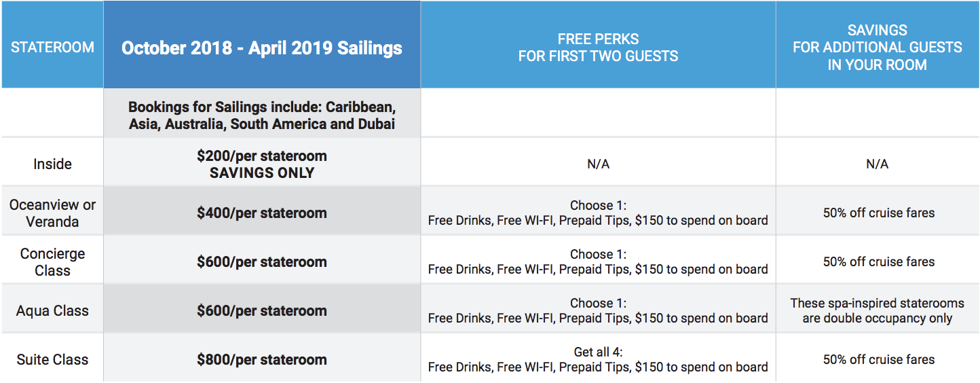Click Choose 1 perks for Aqua Class

pos(598,310)
